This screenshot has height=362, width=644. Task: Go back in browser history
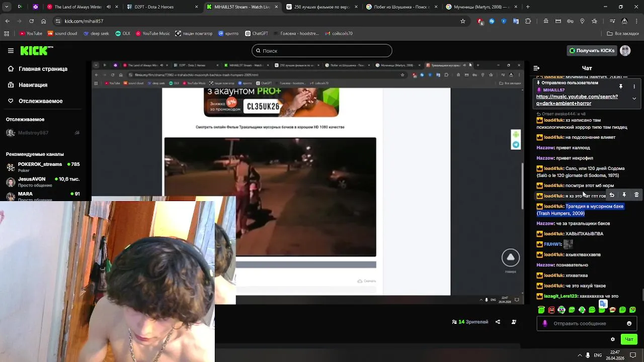(x=7, y=21)
